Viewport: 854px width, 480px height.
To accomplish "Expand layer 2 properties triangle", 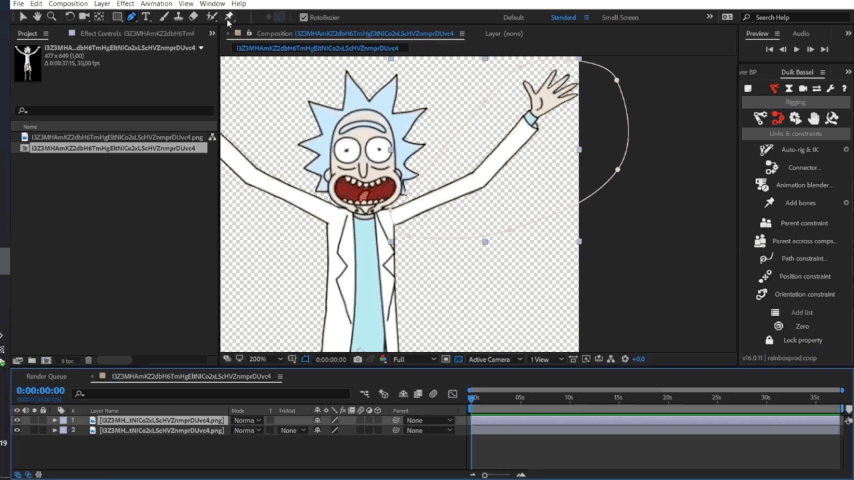I will [x=54, y=430].
